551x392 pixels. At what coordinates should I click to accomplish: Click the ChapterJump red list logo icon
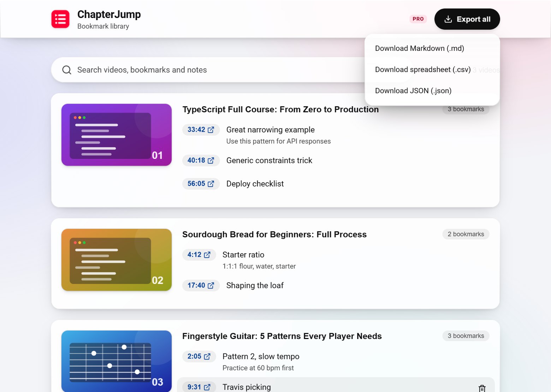click(x=60, y=19)
